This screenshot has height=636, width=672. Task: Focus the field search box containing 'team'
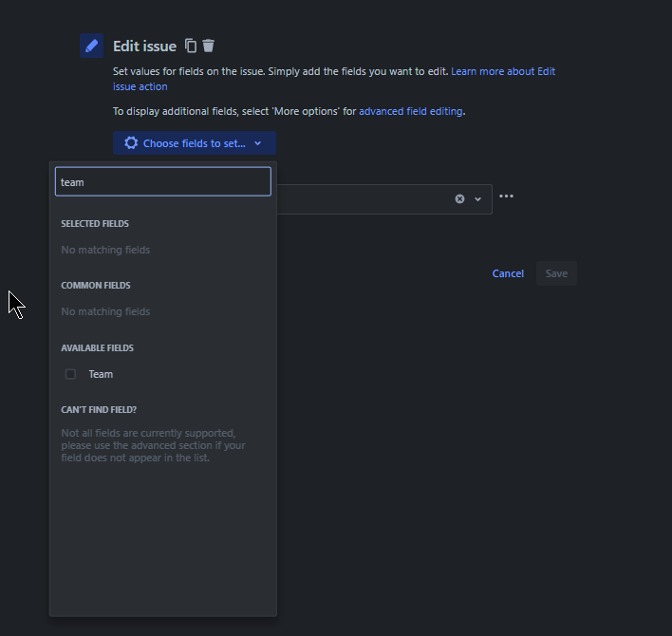tap(163, 181)
